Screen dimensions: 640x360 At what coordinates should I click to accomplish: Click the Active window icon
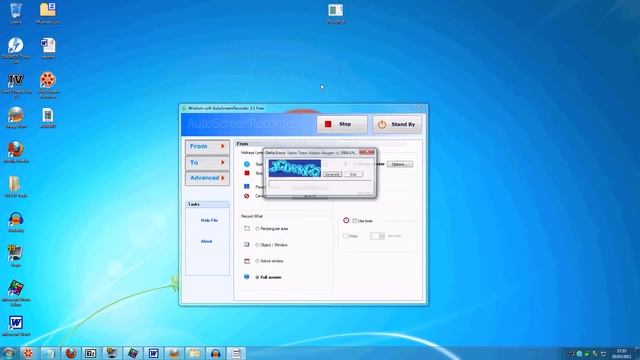(247, 261)
